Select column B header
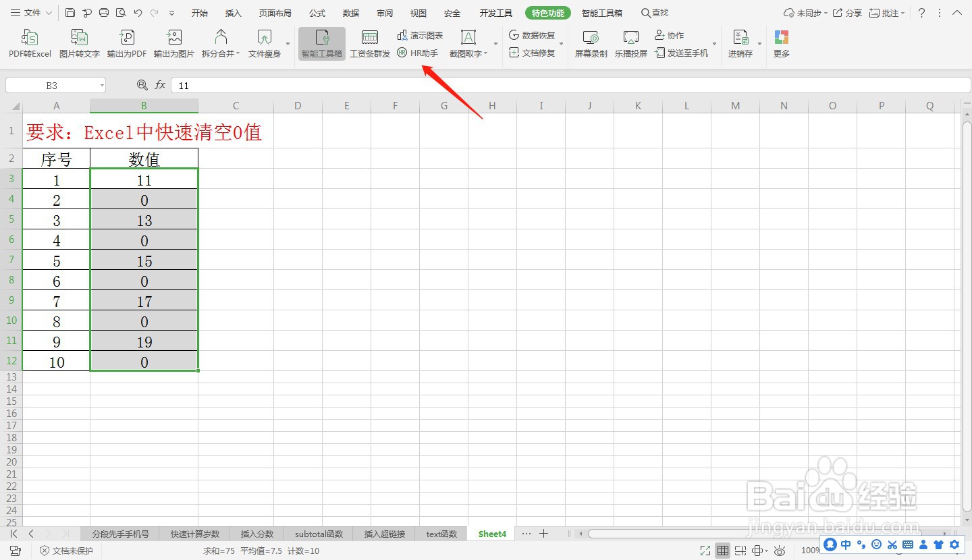The height and width of the screenshot is (560, 972). click(x=144, y=105)
